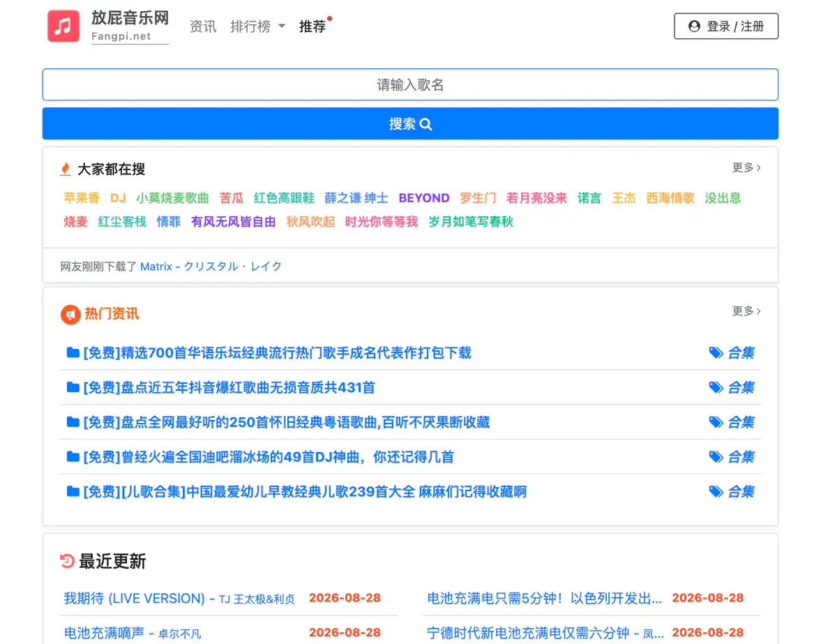Click the blue 搜索 button
This screenshot has width=837, height=644.
(410, 123)
